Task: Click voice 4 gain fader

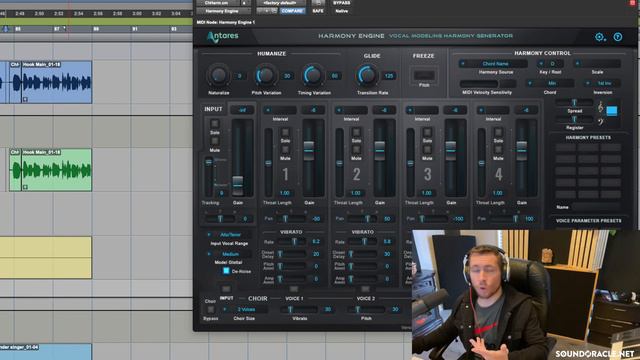Action: pyautogui.click(x=522, y=150)
